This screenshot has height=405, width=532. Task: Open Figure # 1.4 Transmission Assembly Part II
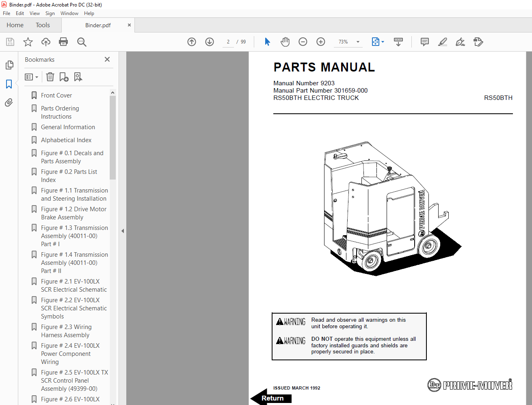(74, 263)
